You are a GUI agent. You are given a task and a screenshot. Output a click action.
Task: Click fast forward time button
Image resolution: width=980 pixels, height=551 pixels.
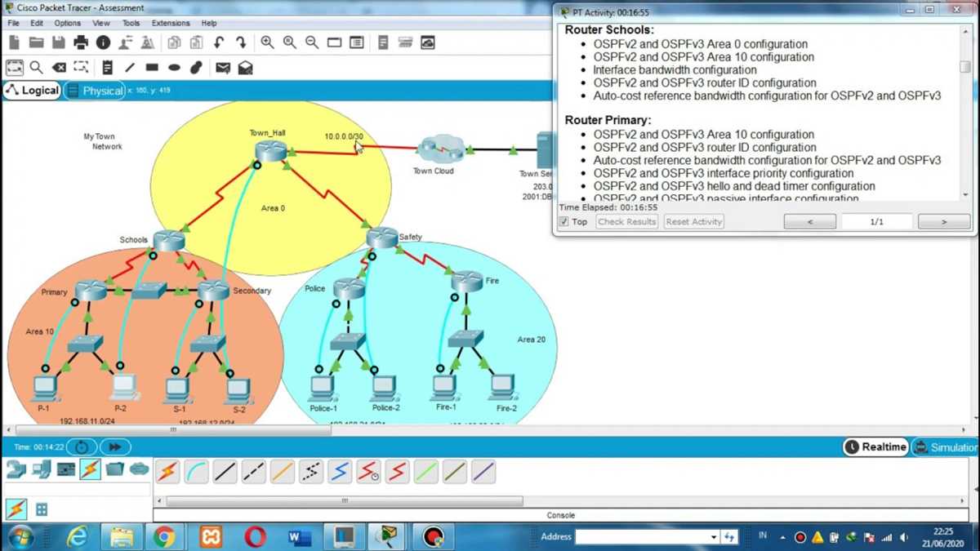point(115,447)
